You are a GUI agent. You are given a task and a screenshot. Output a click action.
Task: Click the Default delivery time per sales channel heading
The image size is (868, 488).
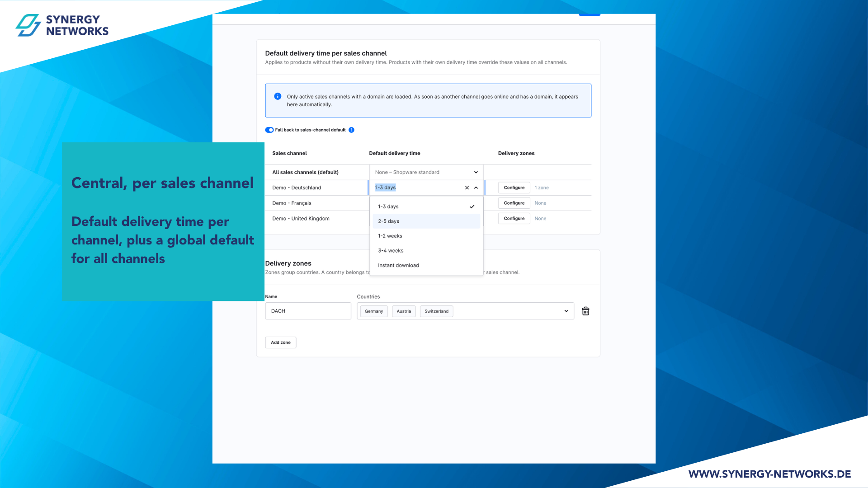326,53
